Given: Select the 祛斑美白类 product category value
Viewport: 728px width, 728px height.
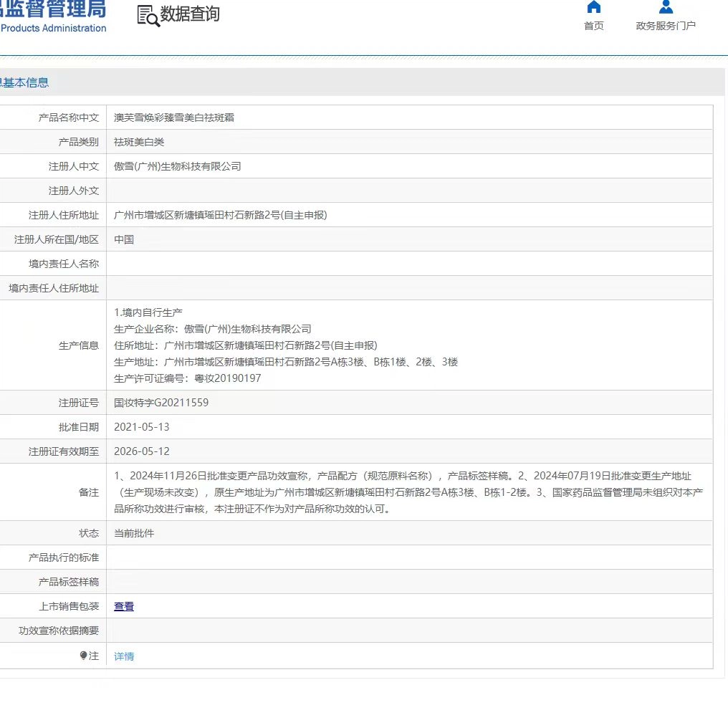Looking at the screenshot, I should tap(139, 142).
